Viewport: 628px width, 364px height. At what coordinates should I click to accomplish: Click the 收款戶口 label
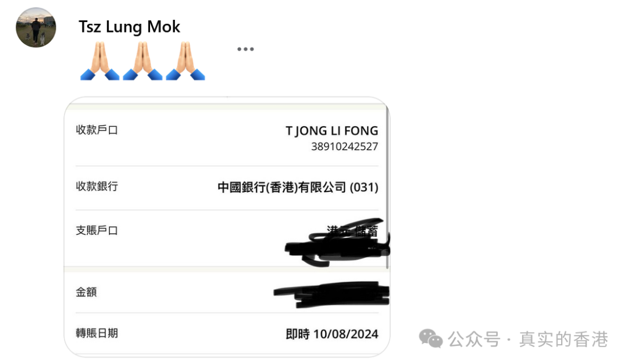97,130
